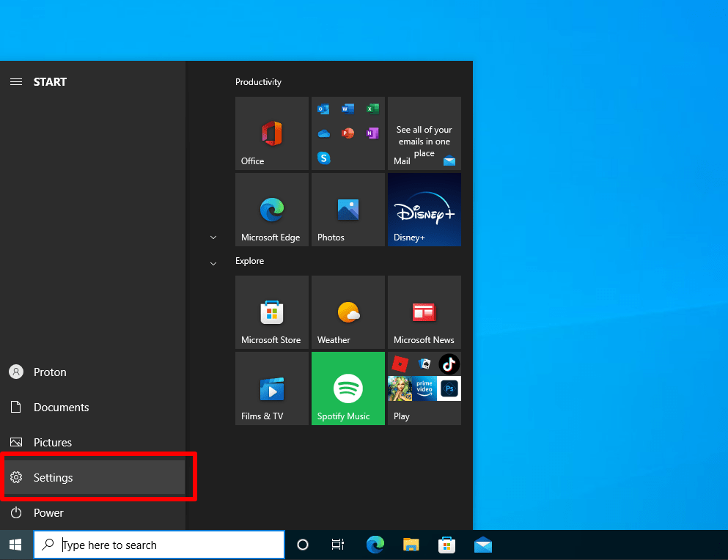Image resolution: width=728 pixels, height=560 pixels.
Task: Open Mail from the taskbar
Action: click(483, 545)
